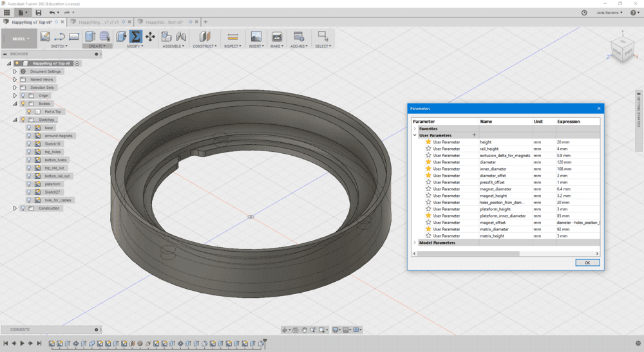The height and width of the screenshot is (352, 644).
Task: Expand Model Parameters section
Action: pyautogui.click(x=415, y=243)
